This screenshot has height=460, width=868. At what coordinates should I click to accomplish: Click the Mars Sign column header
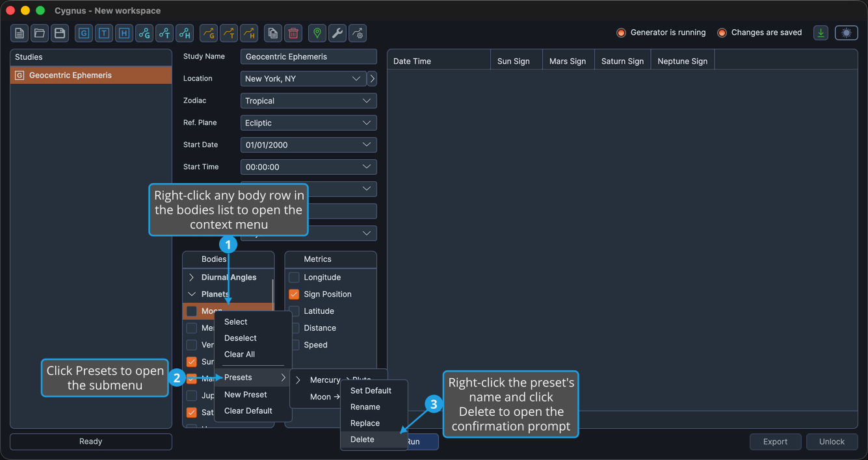(568, 61)
